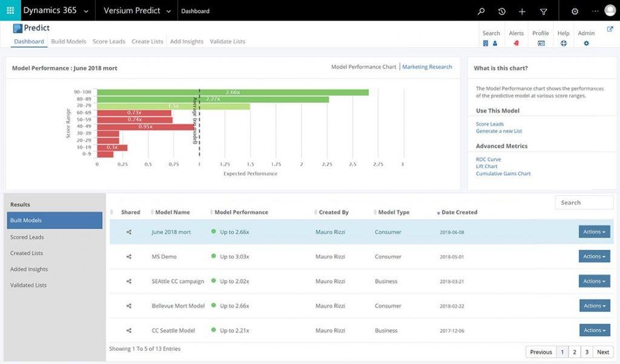
Task: Click share icon for MS Demo row
Action: pos(129,256)
